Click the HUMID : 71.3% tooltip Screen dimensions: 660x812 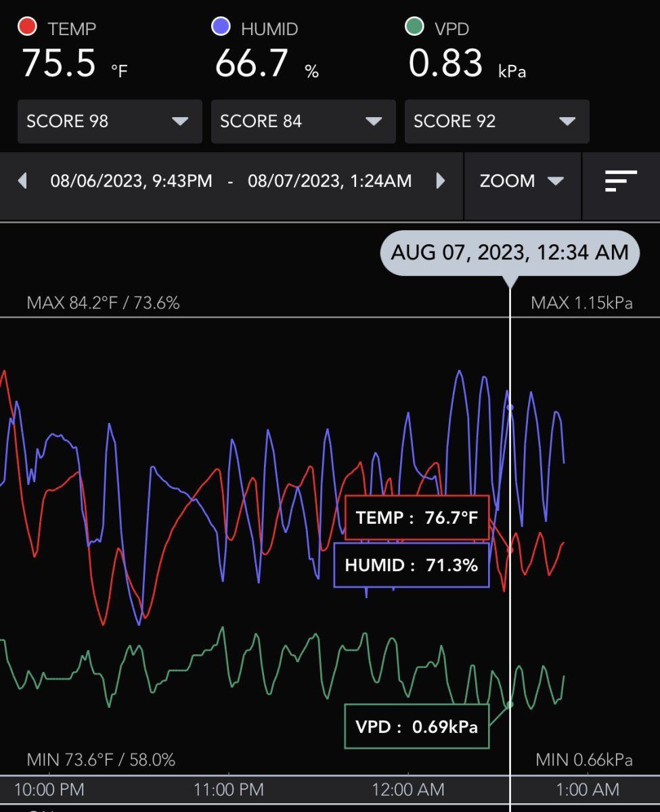point(412,565)
